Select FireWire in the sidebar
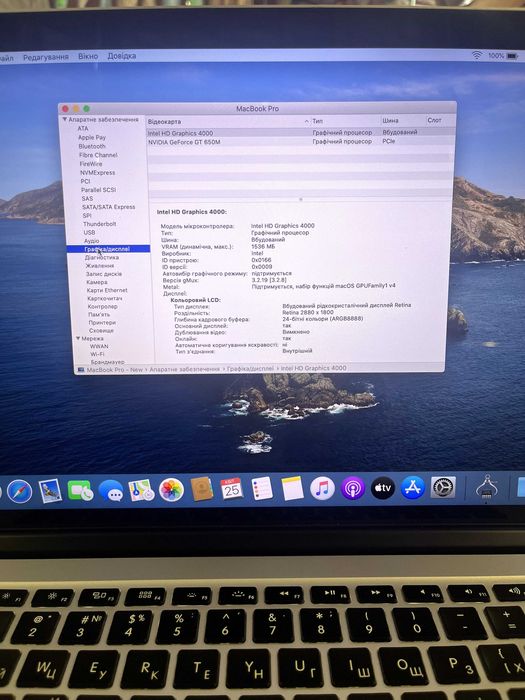The image size is (525, 700). coord(91,164)
